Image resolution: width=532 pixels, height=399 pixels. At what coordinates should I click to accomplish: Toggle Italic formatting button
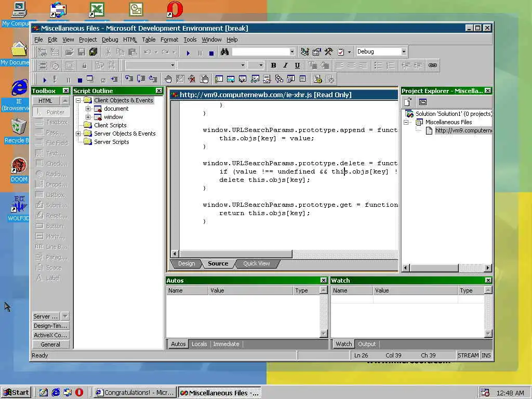pyautogui.click(x=285, y=65)
